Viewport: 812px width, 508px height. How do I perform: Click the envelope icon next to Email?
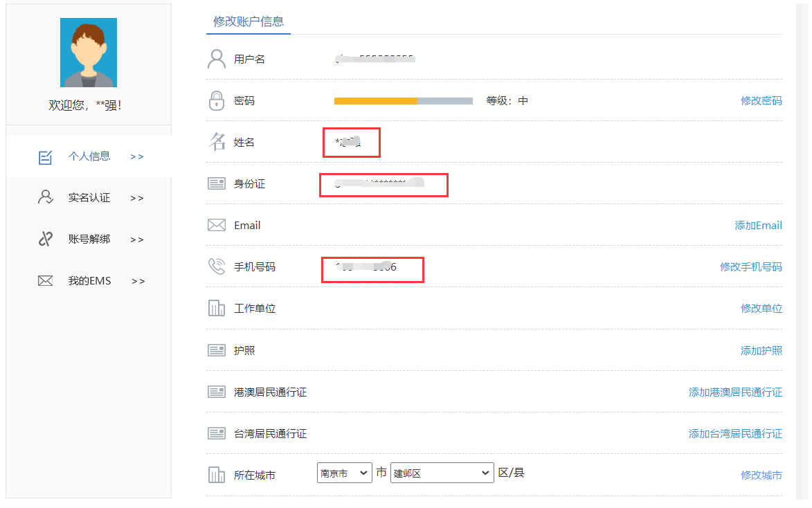pos(217,225)
